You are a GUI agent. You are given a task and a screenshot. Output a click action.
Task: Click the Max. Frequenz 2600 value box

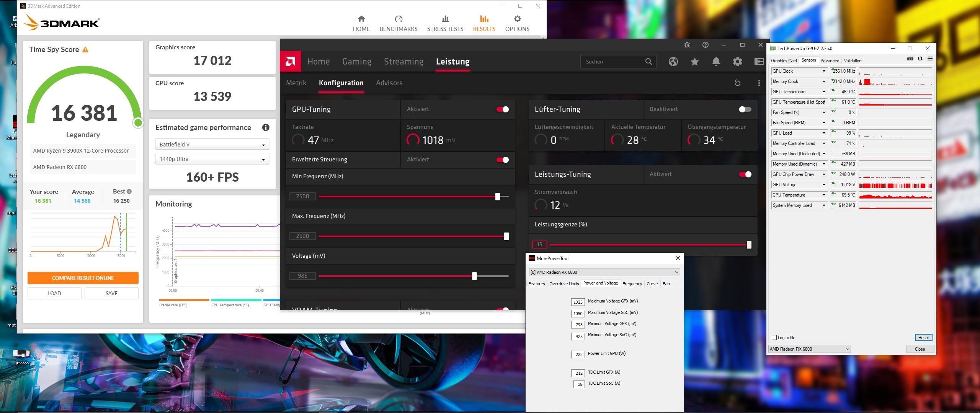tap(302, 236)
